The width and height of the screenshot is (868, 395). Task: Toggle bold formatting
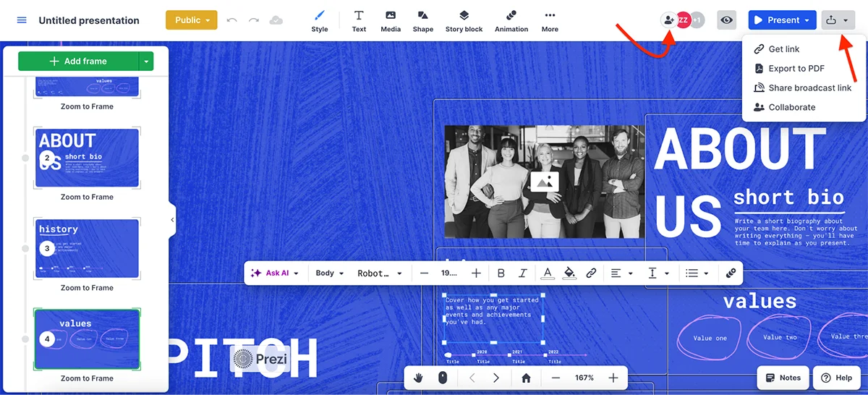tap(501, 273)
